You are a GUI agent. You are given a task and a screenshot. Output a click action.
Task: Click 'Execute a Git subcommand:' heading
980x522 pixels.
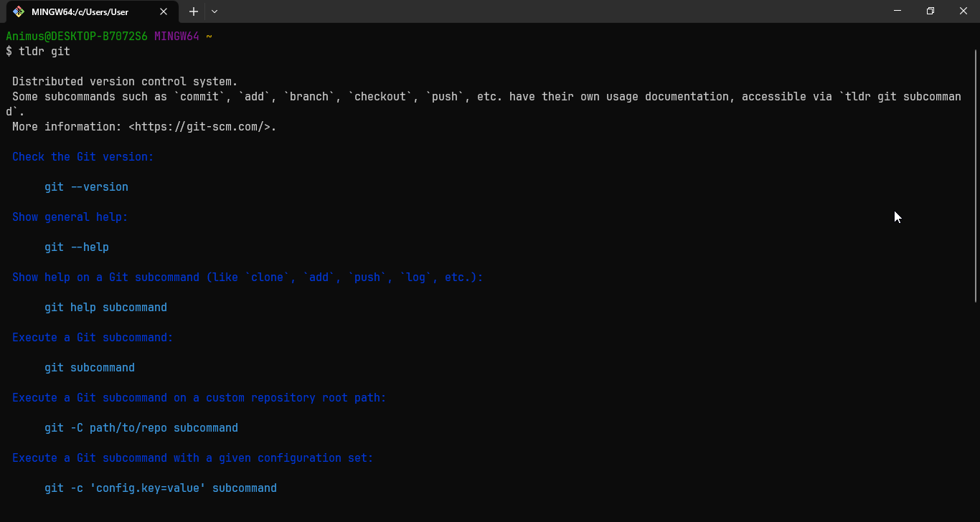(93, 338)
